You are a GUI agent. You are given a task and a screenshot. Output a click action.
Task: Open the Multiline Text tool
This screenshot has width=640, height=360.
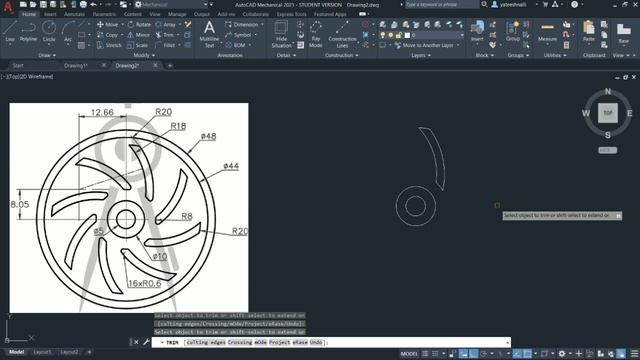pos(209,34)
